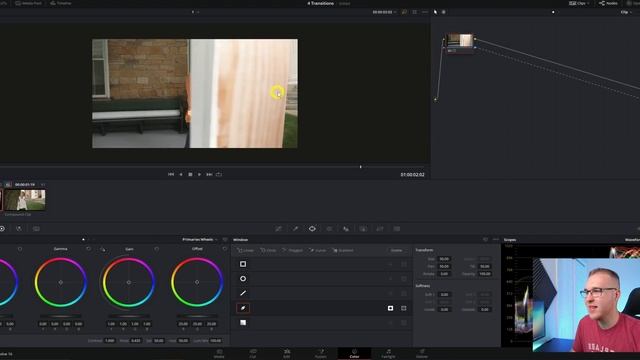Click the Delete window button
Viewport: 640px width, 360px height.
coord(396,250)
